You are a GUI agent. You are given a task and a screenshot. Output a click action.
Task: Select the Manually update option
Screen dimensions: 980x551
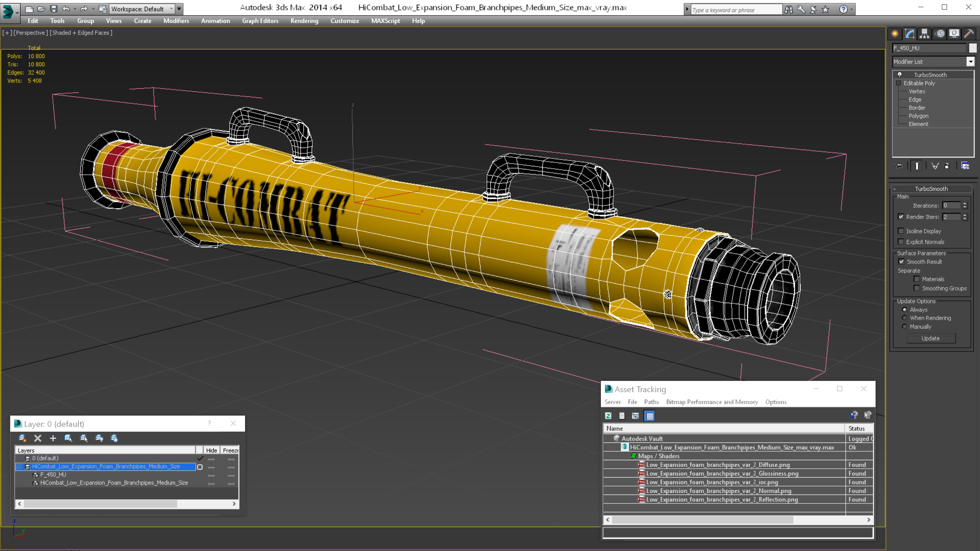coord(904,327)
